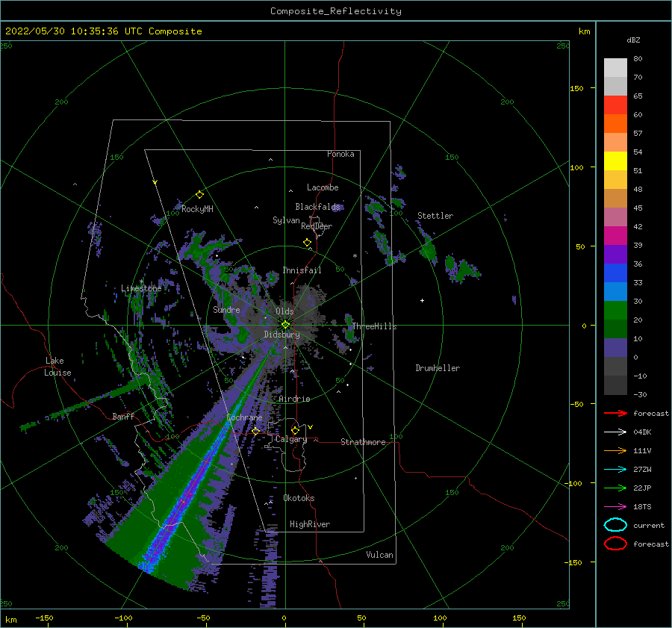Screen dimensions: 672x628
Task: Click the ThreeHills town label
Action: [374, 326]
